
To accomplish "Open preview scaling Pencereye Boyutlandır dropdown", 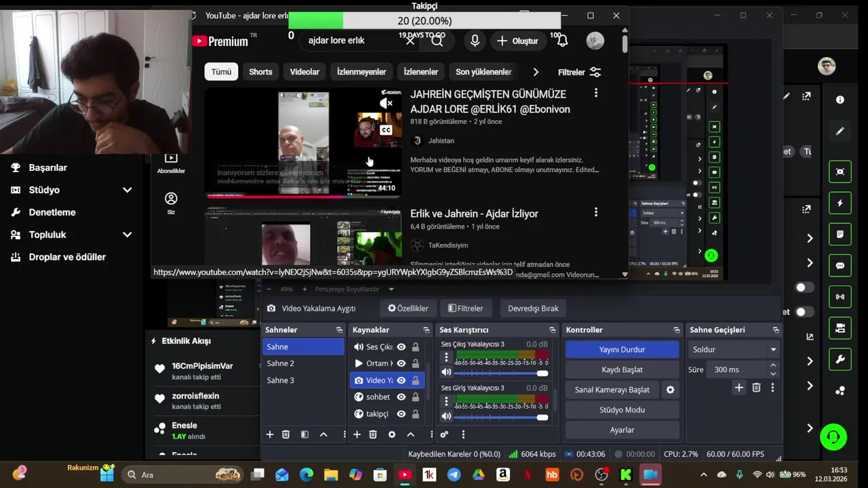I will [354, 289].
